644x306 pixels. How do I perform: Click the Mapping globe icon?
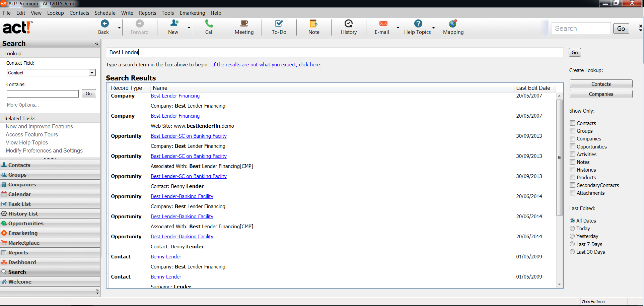tap(453, 23)
